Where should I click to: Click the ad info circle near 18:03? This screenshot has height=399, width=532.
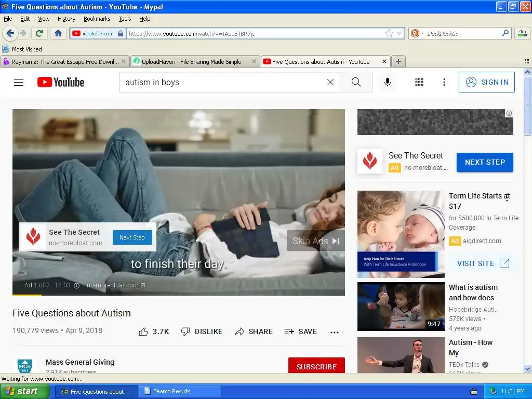click(77, 286)
